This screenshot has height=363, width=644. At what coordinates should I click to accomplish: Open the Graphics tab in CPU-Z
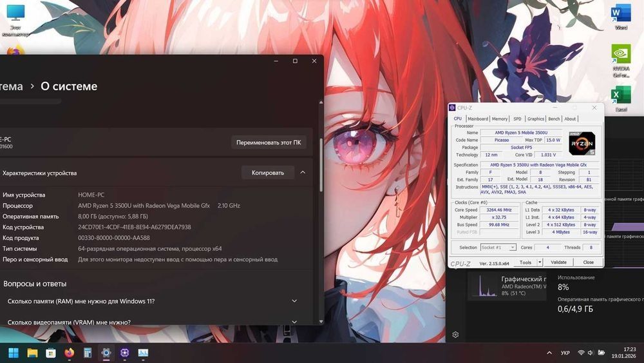[536, 119]
